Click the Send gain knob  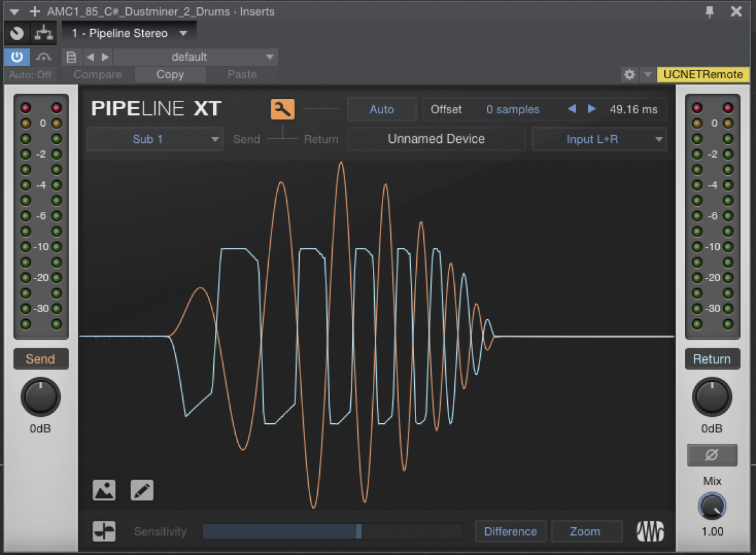click(41, 397)
